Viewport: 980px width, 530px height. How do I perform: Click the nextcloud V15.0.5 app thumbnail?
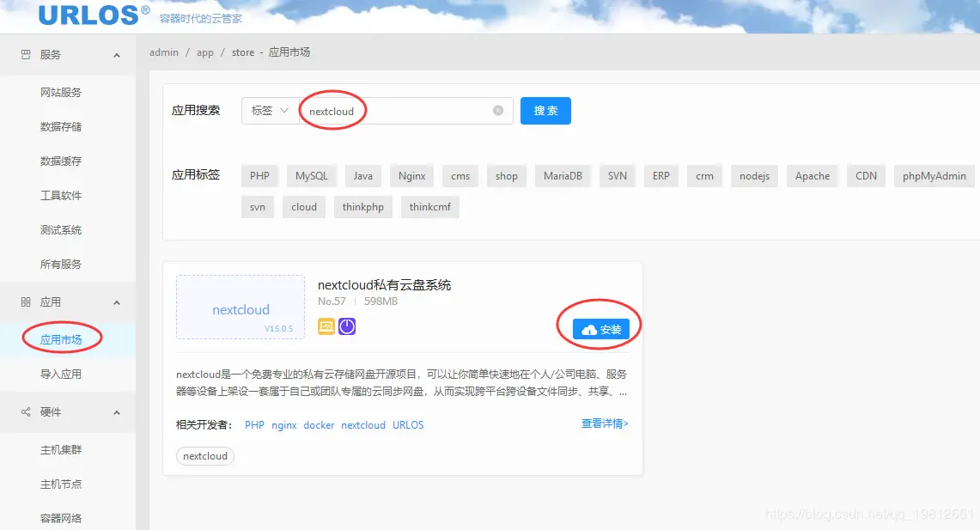pyautogui.click(x=240, y=307)
